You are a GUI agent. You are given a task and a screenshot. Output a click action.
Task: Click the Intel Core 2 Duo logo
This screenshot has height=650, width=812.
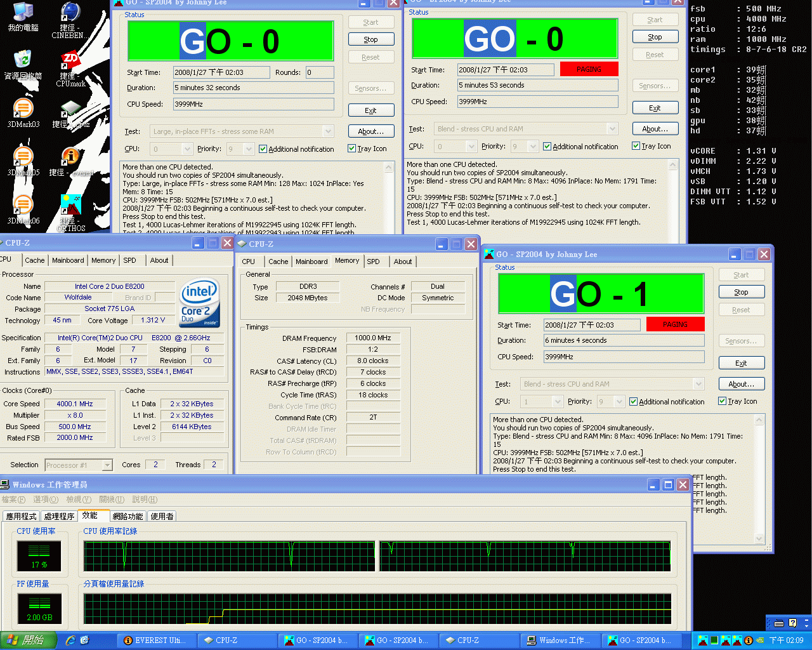(x=200, y=302)
